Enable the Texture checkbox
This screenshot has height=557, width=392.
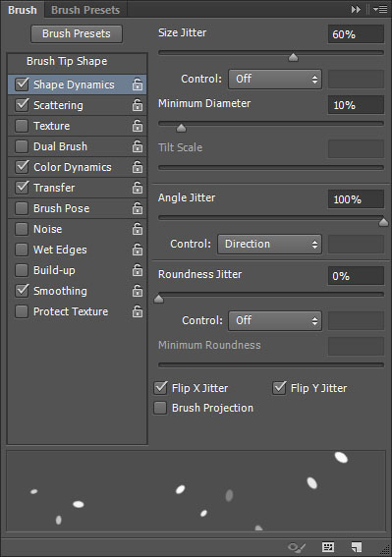[x=22, y=126]
